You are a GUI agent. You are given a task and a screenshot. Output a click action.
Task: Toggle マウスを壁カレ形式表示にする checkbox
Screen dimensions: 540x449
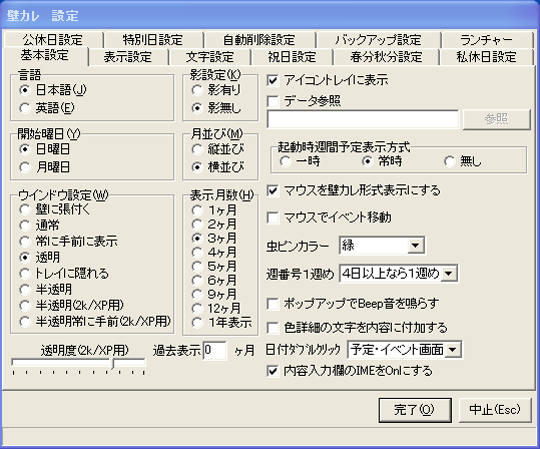[x=354, y=191]
